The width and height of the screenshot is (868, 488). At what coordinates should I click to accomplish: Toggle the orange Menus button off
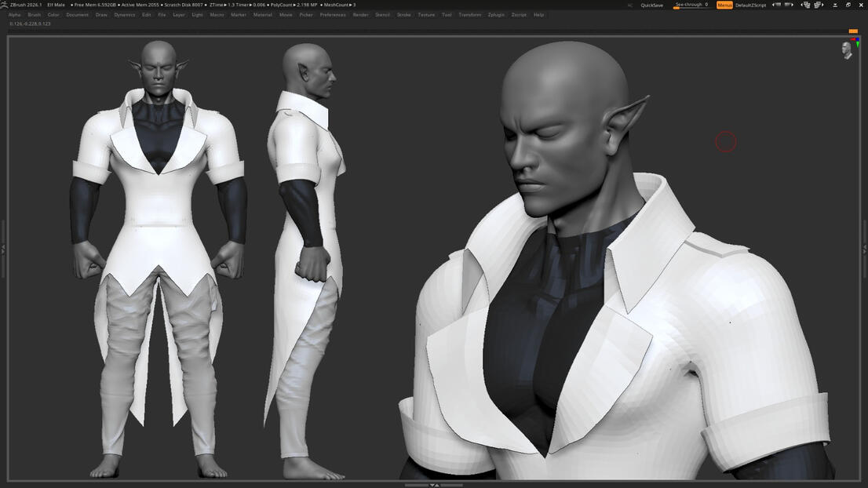tap(724, 5)
